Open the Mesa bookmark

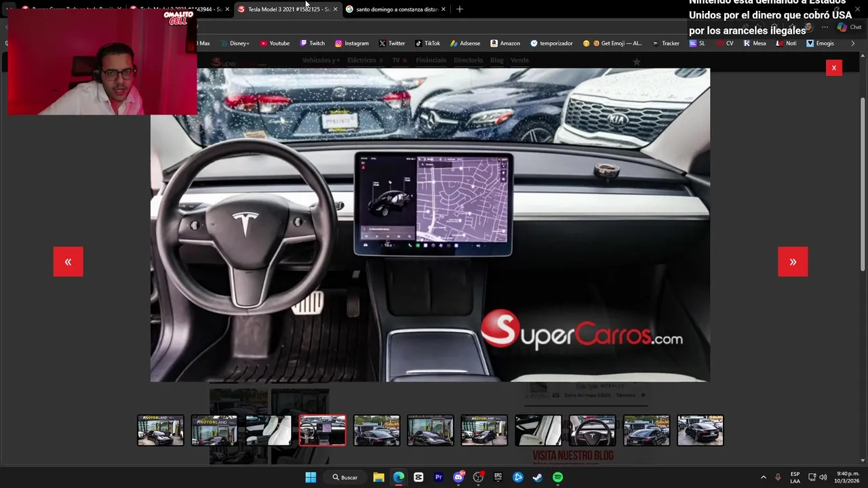(x=755, y=43)
